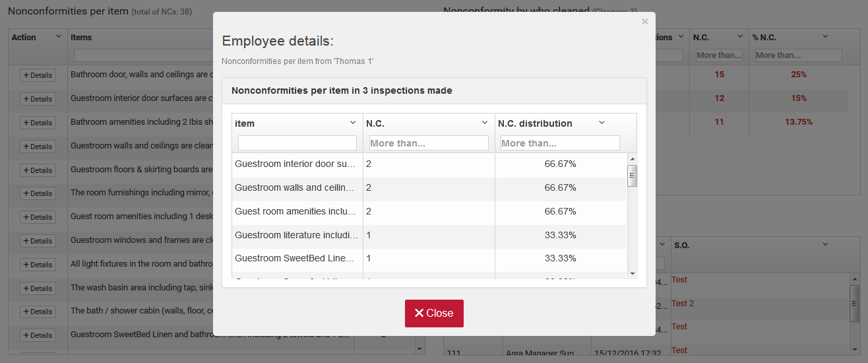The width and height of the screenshot is (868, 363).
Task: Open Details for Guestroom windows and frames
Action: click(38, 241)
